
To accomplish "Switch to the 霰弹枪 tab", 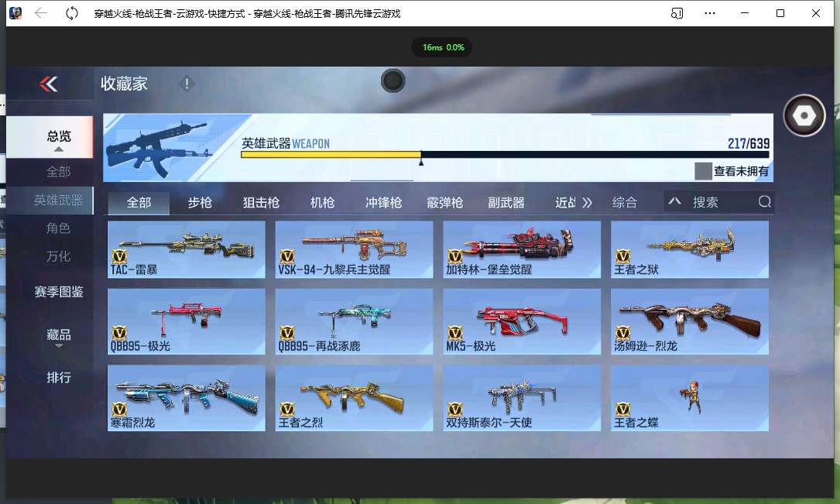I will (x=444, y=203).
